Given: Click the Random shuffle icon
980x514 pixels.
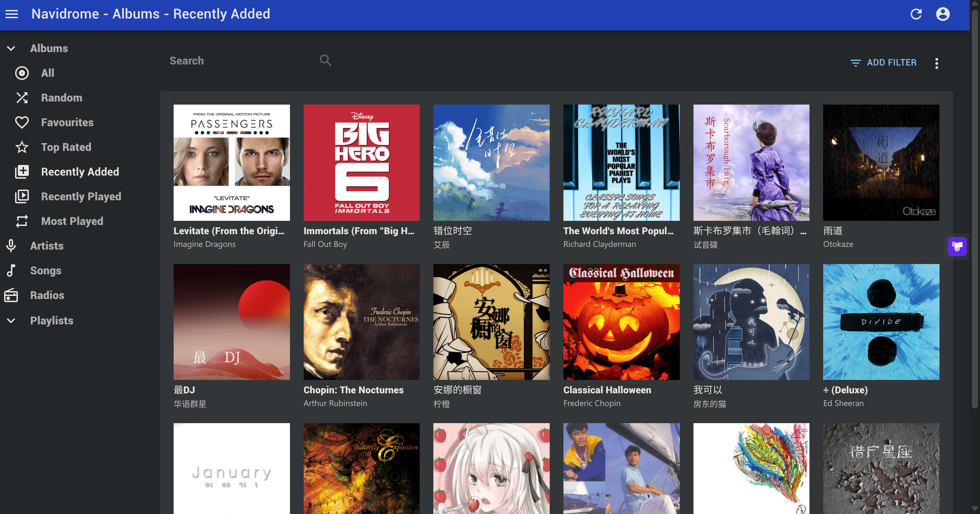Looking at the screenshot, I should tap(22, 98).
